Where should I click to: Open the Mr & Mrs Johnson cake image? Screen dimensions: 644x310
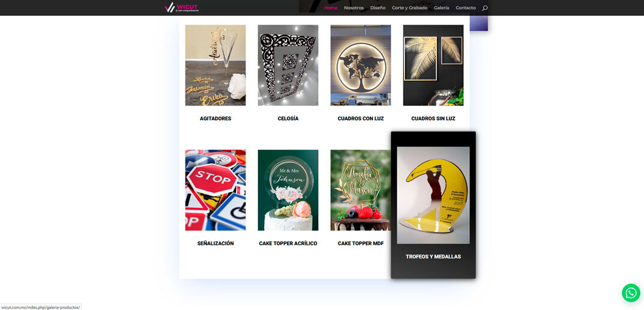click(288, 190)
